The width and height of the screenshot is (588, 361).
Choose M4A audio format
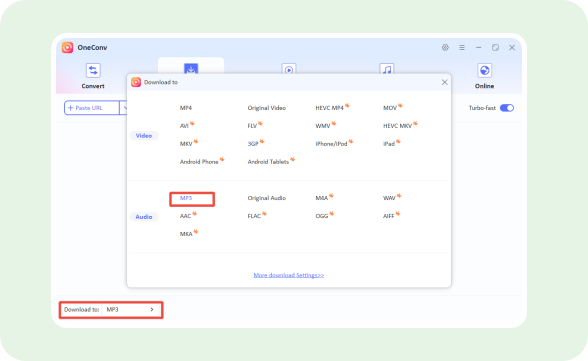click(322, 198)
